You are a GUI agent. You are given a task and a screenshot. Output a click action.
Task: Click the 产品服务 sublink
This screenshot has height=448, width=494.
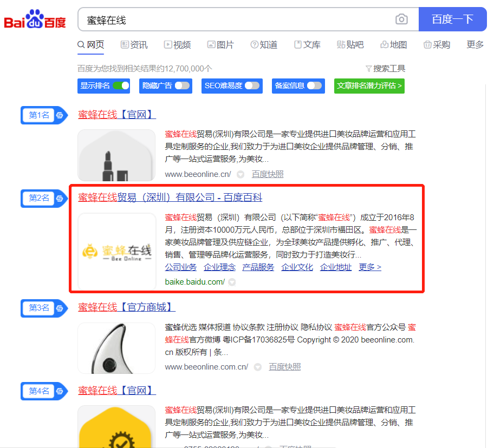pos(258,267)
